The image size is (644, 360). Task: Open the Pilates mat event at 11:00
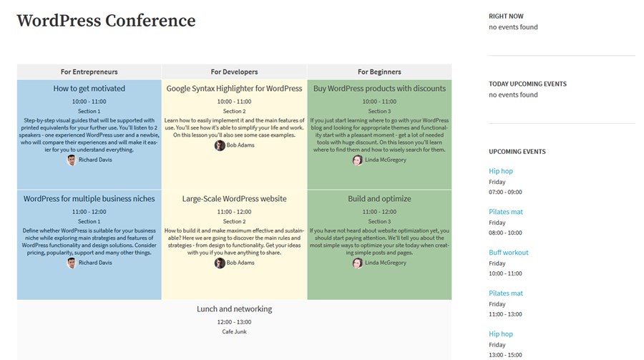click(506, 293)
